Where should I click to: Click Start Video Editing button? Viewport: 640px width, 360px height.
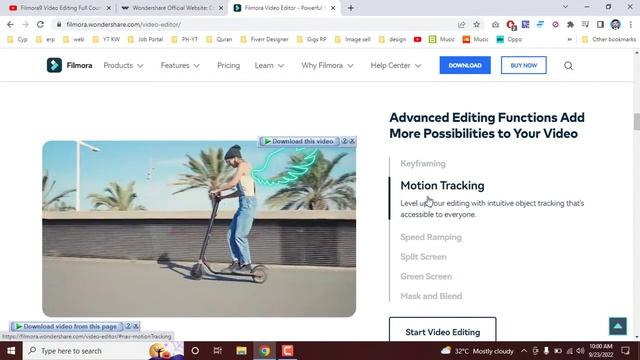click(442, 330)
